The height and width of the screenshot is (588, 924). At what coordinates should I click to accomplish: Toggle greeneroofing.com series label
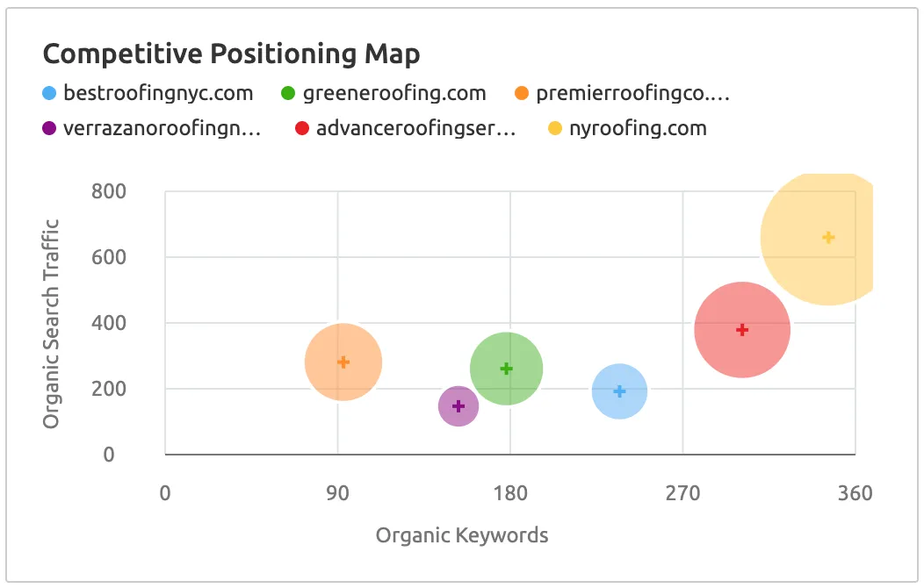394,94
